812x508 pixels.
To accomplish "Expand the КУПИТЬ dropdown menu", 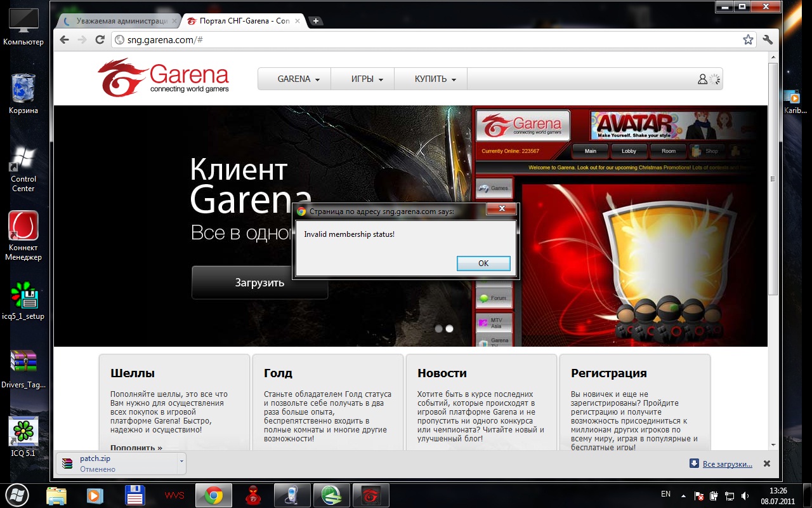I will [435, 79].
